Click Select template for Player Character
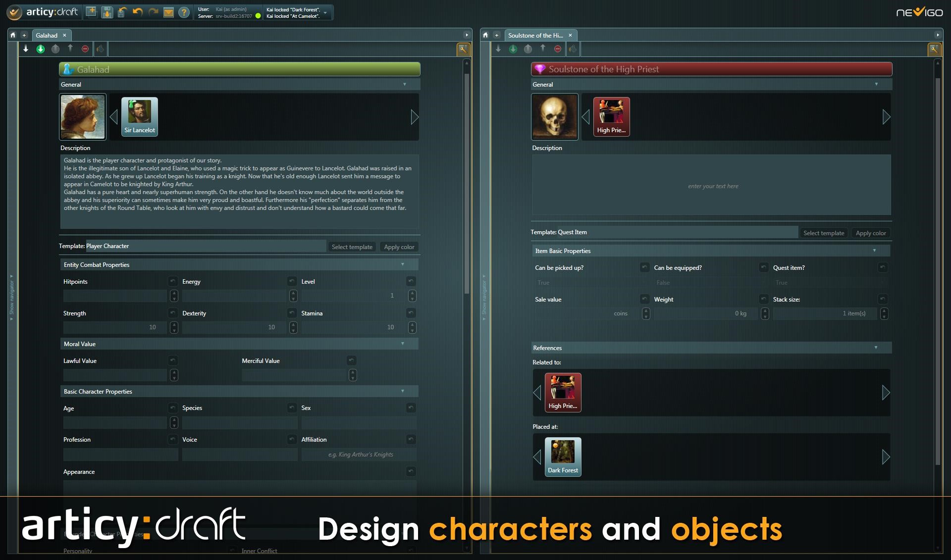 tap(352, 247)
